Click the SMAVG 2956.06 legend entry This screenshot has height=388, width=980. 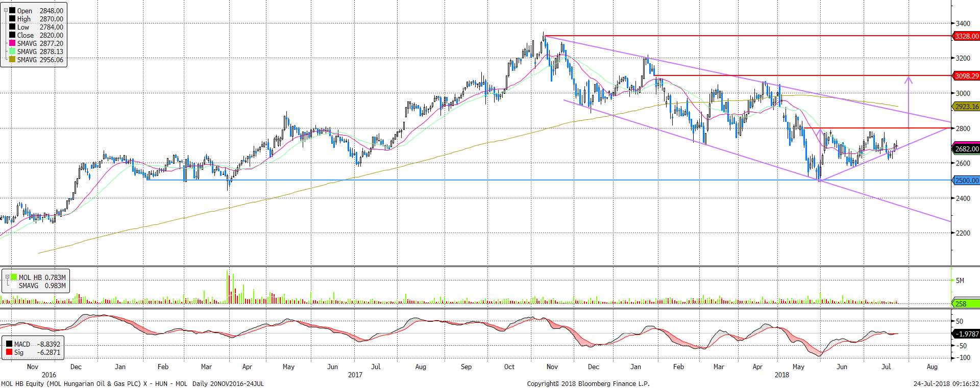point(40,60)
